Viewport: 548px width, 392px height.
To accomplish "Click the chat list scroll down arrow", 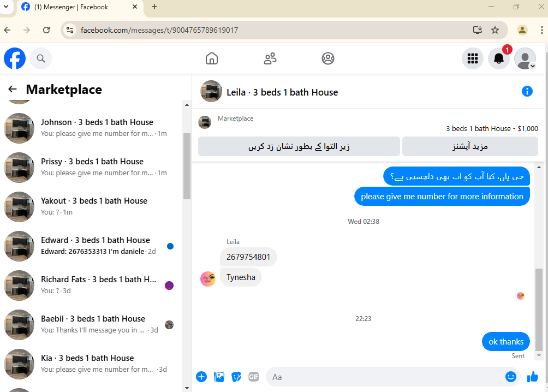I will click(x=187, y=388).
